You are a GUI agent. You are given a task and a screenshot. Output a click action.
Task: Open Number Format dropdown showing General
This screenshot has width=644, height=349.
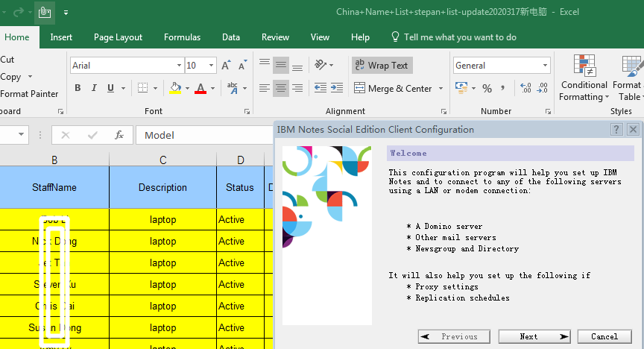click(x=545, y=66)
